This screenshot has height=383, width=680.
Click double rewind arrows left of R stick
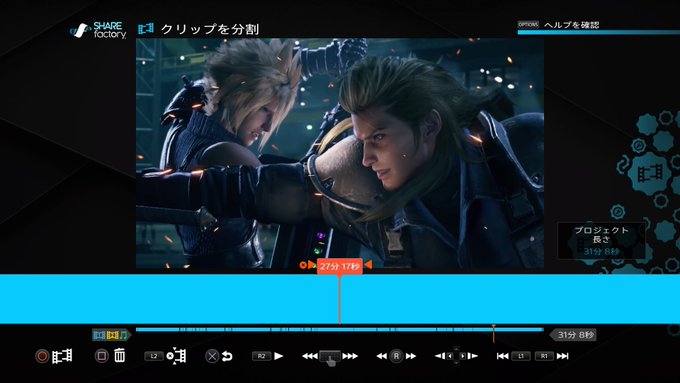(x=382, y=356)
